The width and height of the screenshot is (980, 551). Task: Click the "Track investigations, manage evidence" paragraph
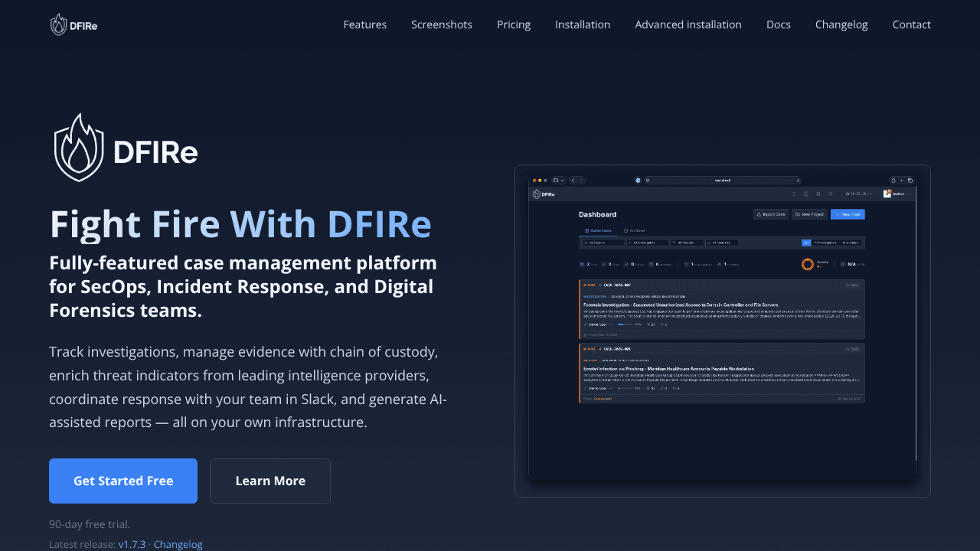[248, 387]
